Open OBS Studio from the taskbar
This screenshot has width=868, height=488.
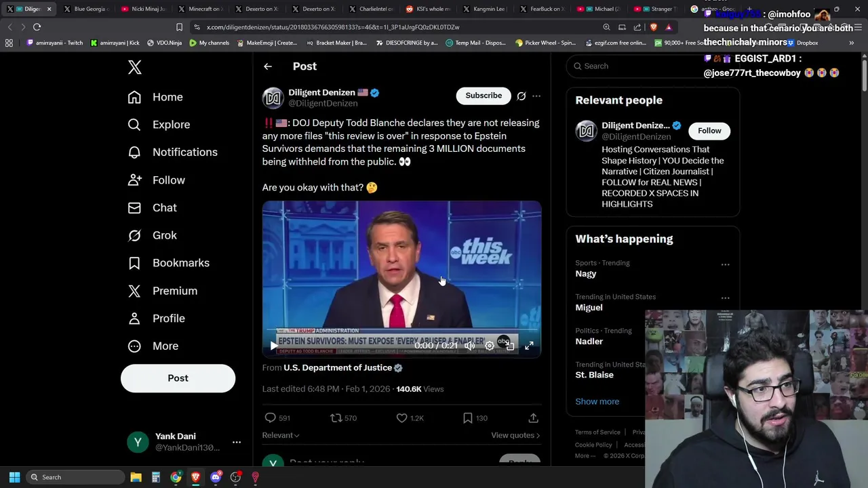click(x=235, y=477)
